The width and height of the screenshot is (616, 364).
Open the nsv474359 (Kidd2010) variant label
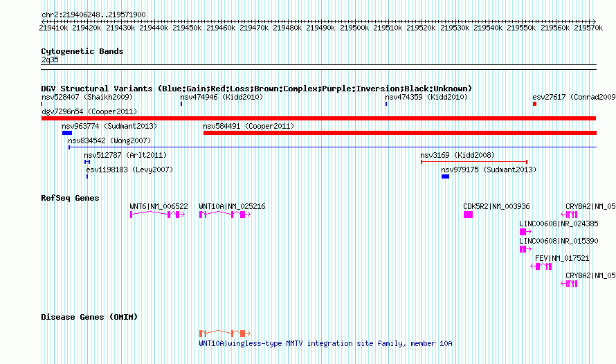coord(426,97)
